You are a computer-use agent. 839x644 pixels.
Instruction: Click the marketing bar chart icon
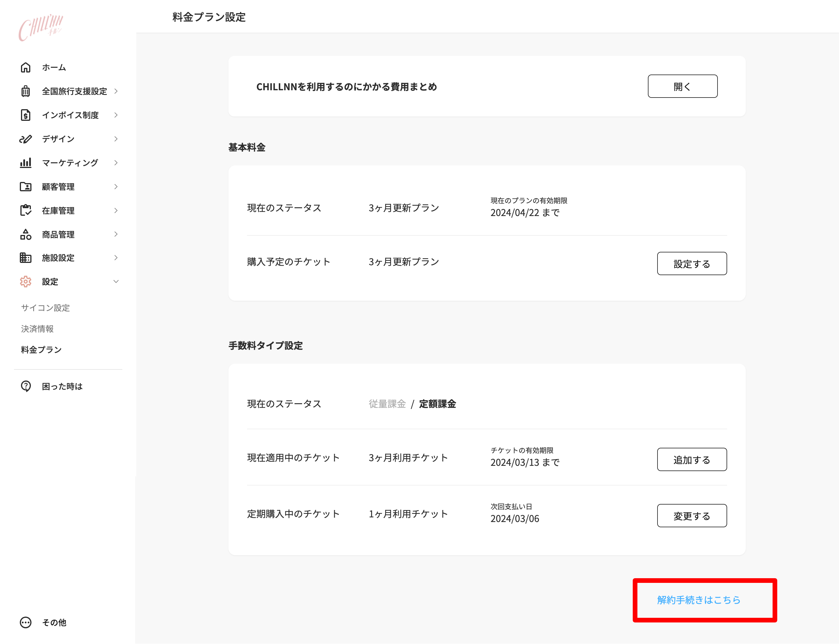coord(26,162)
